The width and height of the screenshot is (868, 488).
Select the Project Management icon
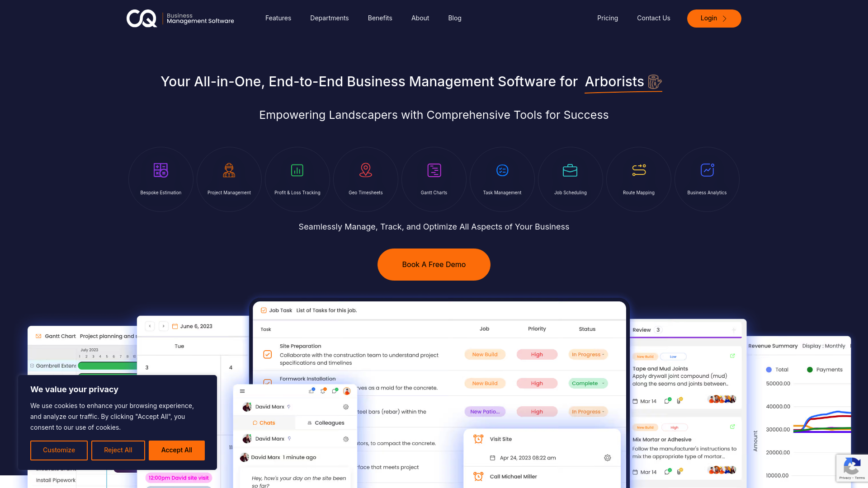(x=229, y=170)
